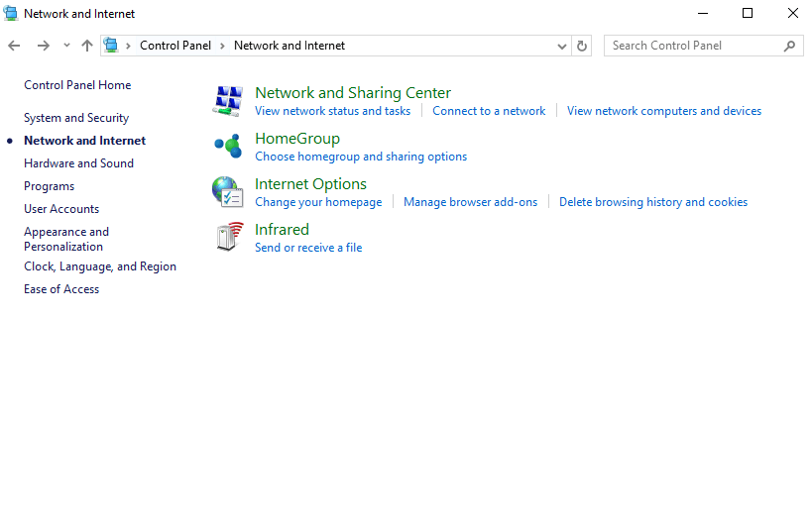Expand the chevron after Control Panel breadcrumb

[x=223, y=46]
